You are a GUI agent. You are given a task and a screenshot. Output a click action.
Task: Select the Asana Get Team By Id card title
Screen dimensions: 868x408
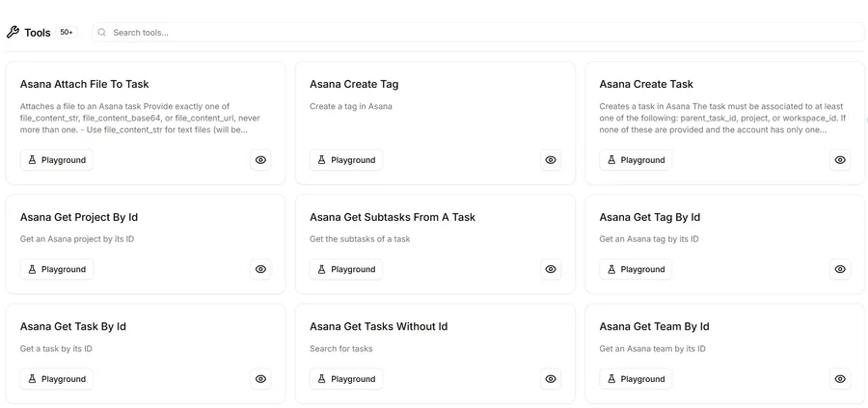(654, 327)
